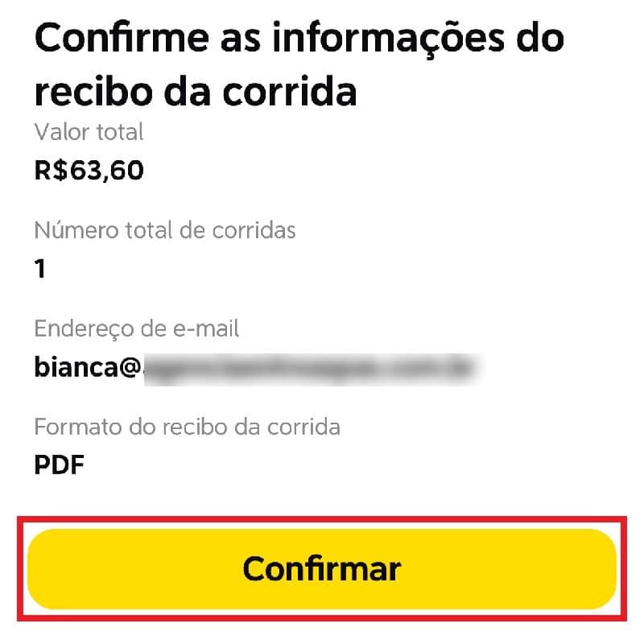The height and width of the screenshot is (644, 644).
Task: Select the ride count value "1"
Action: pyautogui.click(x=40, y=268)
